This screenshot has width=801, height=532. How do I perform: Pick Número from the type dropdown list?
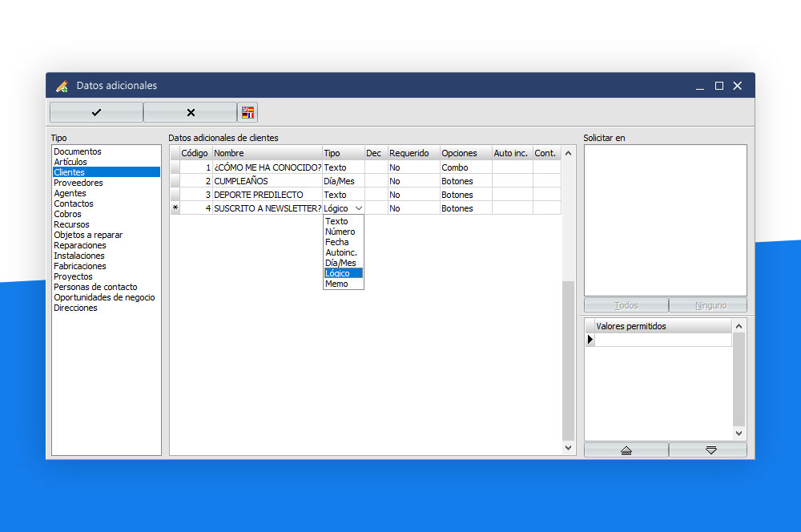(x=340, y=232)
